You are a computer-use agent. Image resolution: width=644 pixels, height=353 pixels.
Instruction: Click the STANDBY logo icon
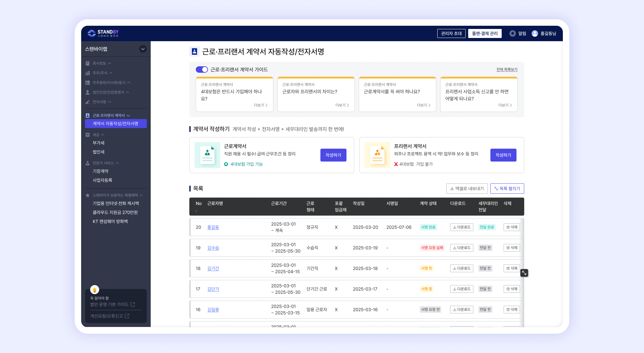(92, 33)
